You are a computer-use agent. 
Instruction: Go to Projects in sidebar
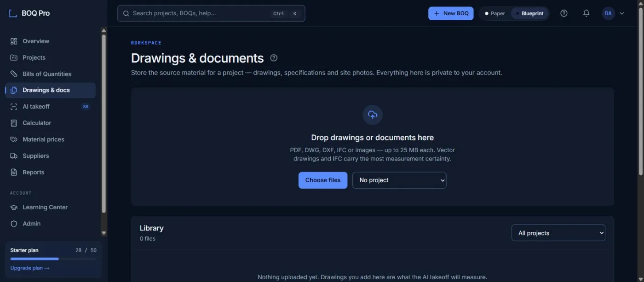point(50,58)
